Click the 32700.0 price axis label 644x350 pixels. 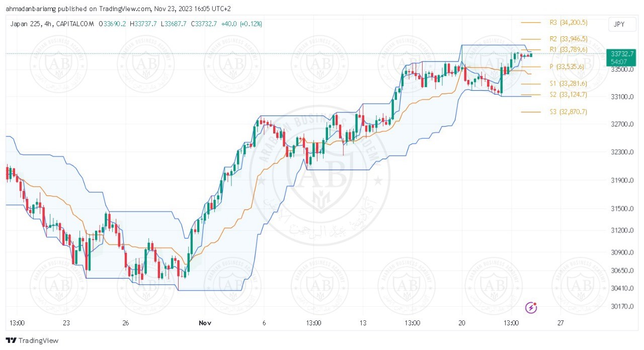click(x=621, y=124)
